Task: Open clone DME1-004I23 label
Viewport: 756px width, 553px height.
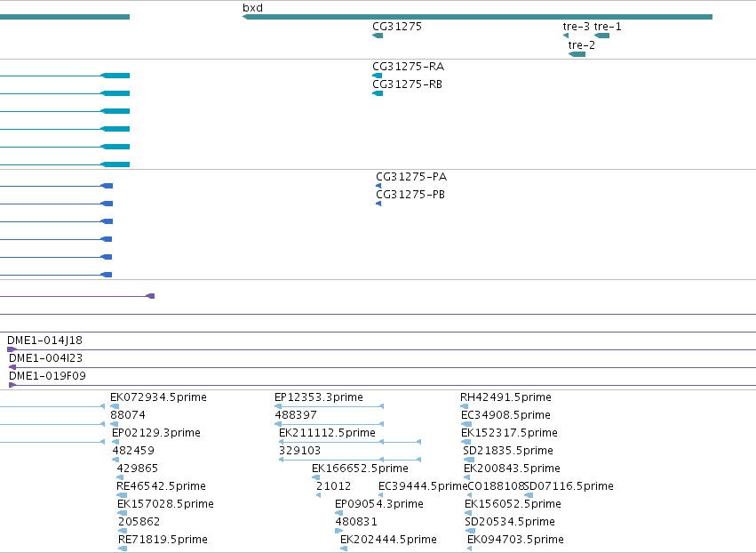Action: (46, 358)
